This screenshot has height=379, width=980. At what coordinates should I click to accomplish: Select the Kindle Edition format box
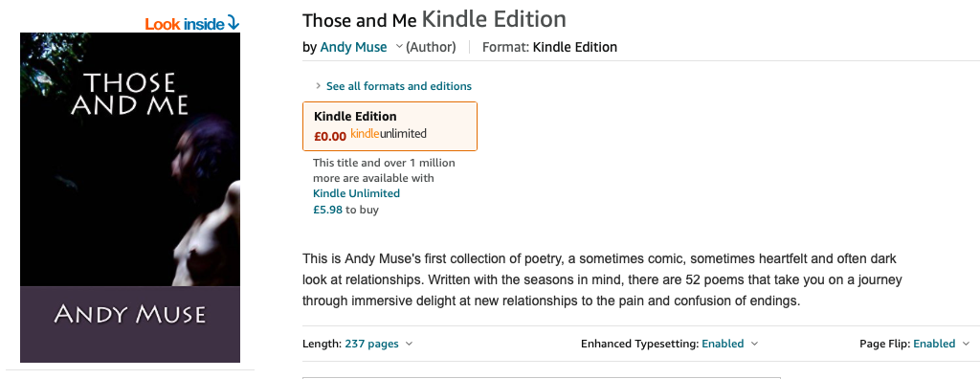[390, 126]
